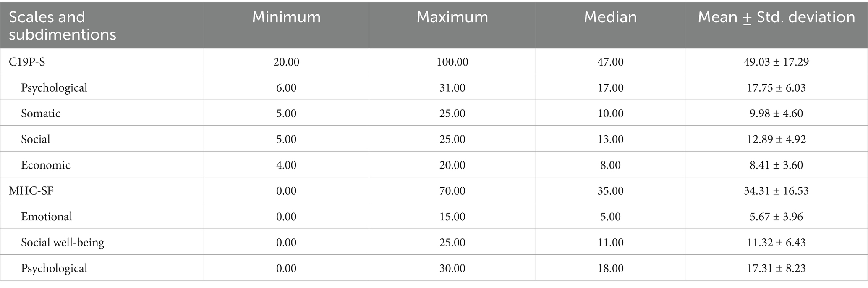This screenshot has height=288, width=868.
Task: Click the Somatic row label
Action: point(41,114)
